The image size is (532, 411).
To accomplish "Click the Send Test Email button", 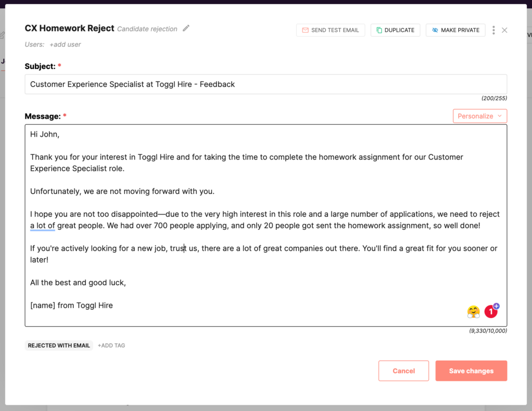I will 330,30.
